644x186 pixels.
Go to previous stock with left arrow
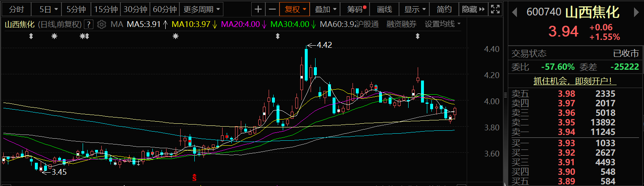pos(514,12)
